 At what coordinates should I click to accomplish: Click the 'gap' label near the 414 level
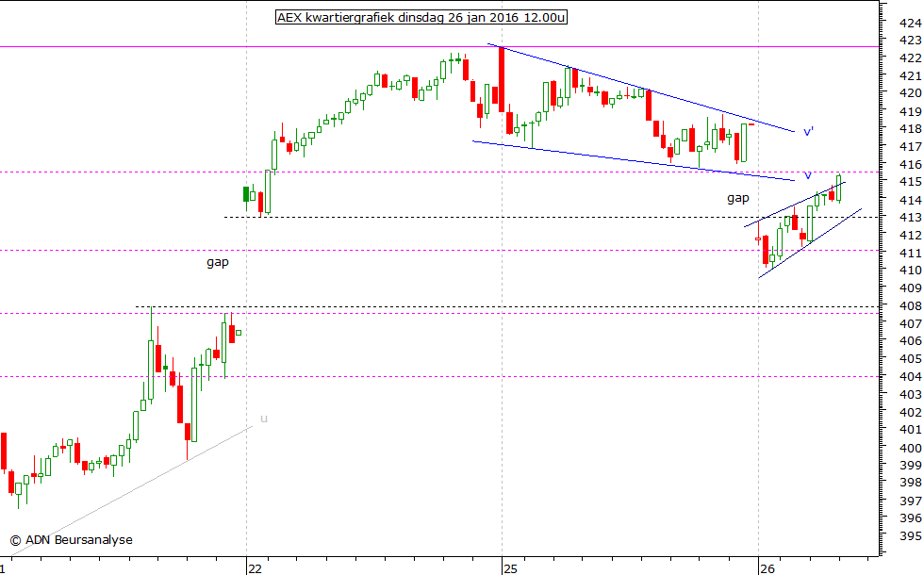[x=737, y=198]
